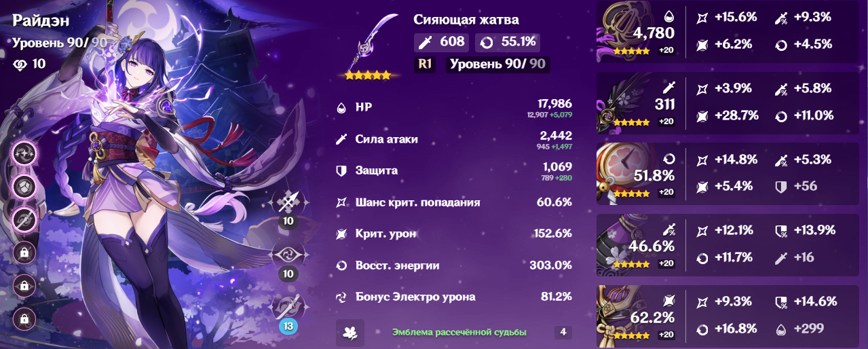
Task: Click the artifact set flower icon
Action: 350,333
